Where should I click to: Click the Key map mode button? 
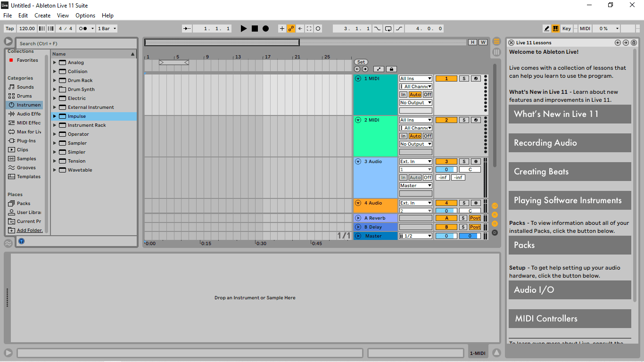pos(567,29)
